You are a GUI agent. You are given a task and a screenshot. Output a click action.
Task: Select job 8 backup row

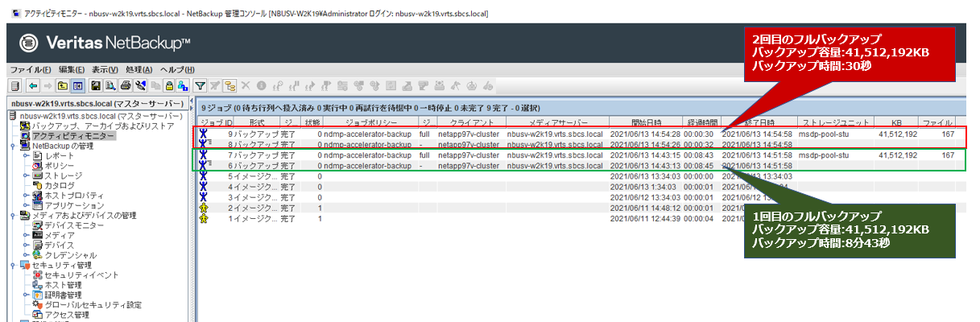[x=578, y=144]
